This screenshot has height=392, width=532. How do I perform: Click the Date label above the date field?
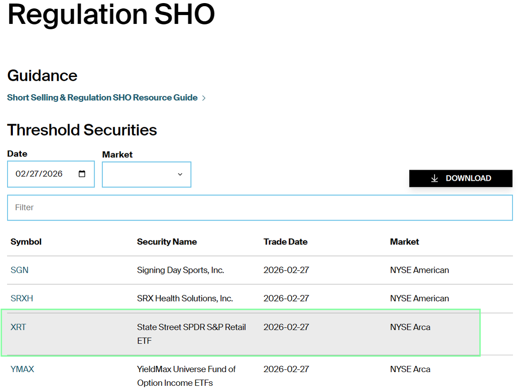click(17, 154)
